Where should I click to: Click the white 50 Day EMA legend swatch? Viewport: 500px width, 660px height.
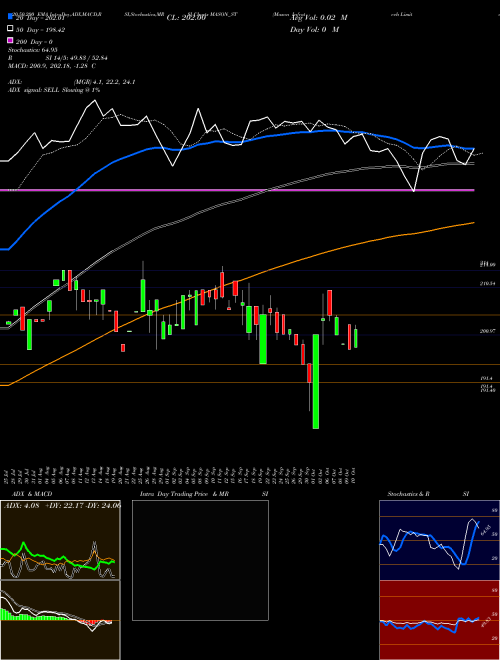click(10, 29)
